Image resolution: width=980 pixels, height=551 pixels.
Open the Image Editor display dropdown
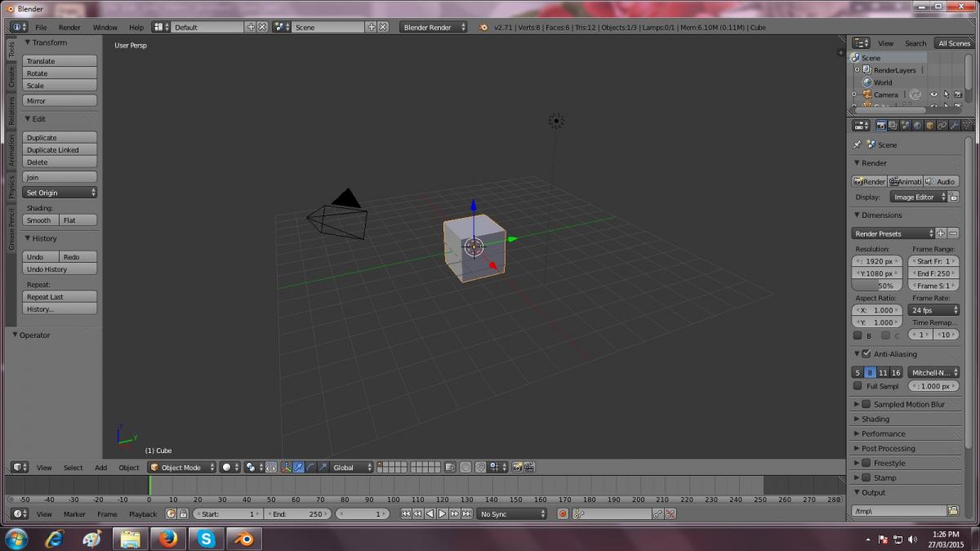point(919,197)
